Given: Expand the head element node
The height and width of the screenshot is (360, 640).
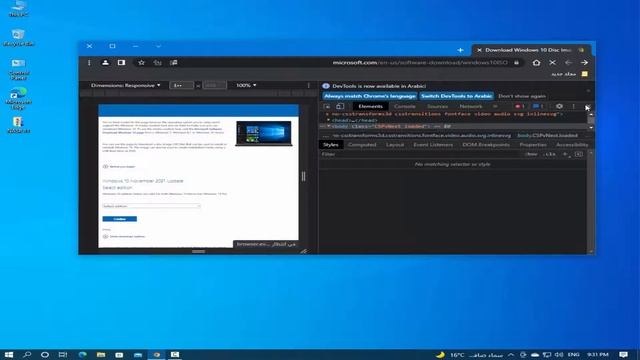Looking at the screenshot, I should click(x=329, y=120).
